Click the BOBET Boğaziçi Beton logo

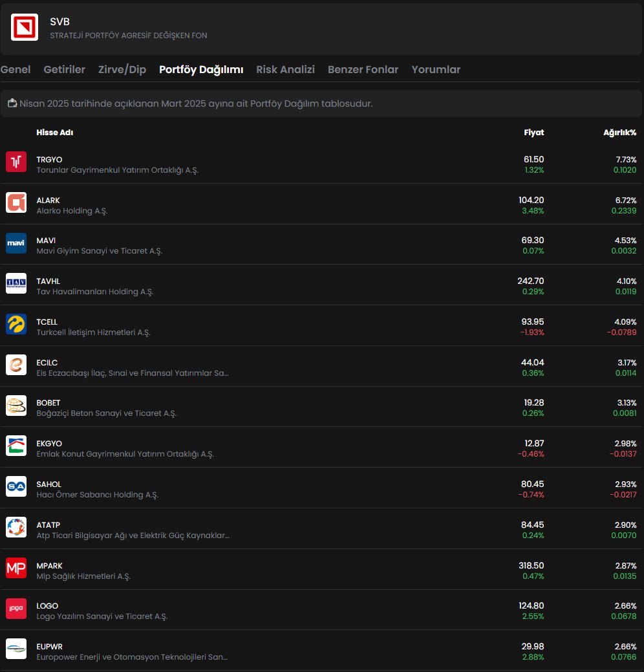(16, 406)
